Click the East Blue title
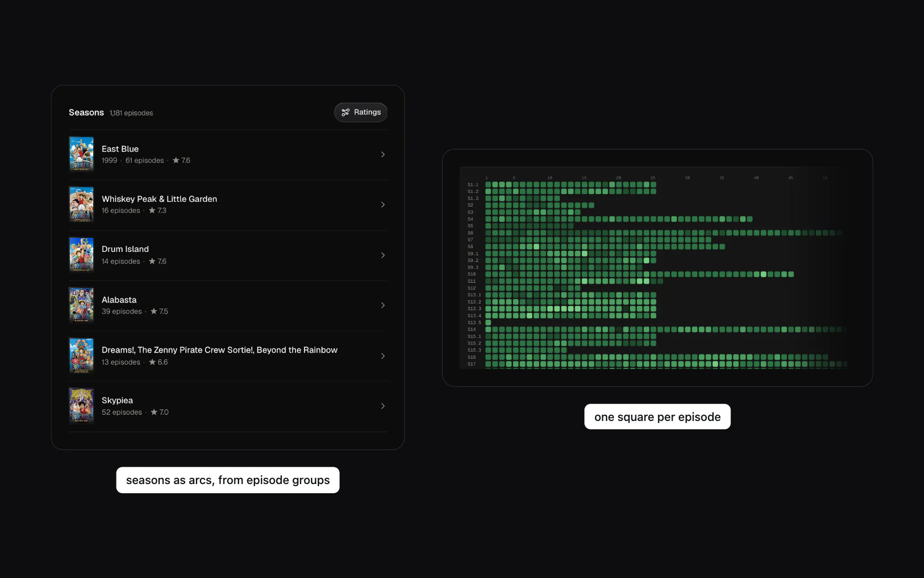The height and width of the screenshot is (578, 924). (120, 149)
